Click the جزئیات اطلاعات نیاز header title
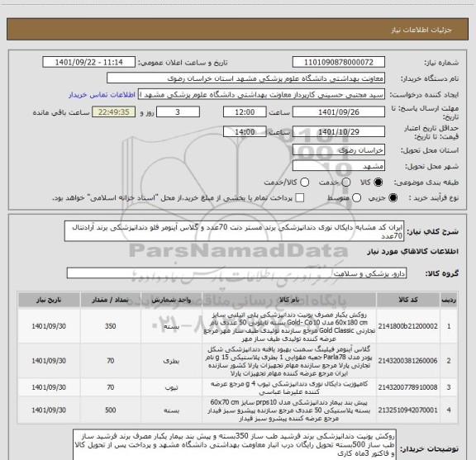The height and width of the screenshot is (460, 476). pyautogui.click(x=421, y=30)
